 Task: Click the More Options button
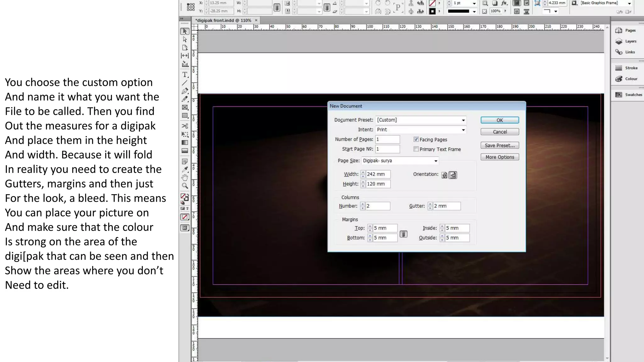click(x=500, y=157)
